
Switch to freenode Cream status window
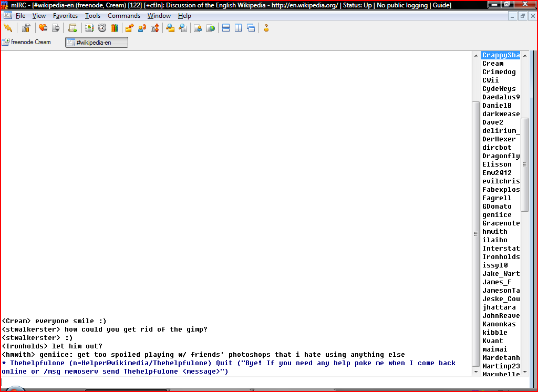point(27,42)
